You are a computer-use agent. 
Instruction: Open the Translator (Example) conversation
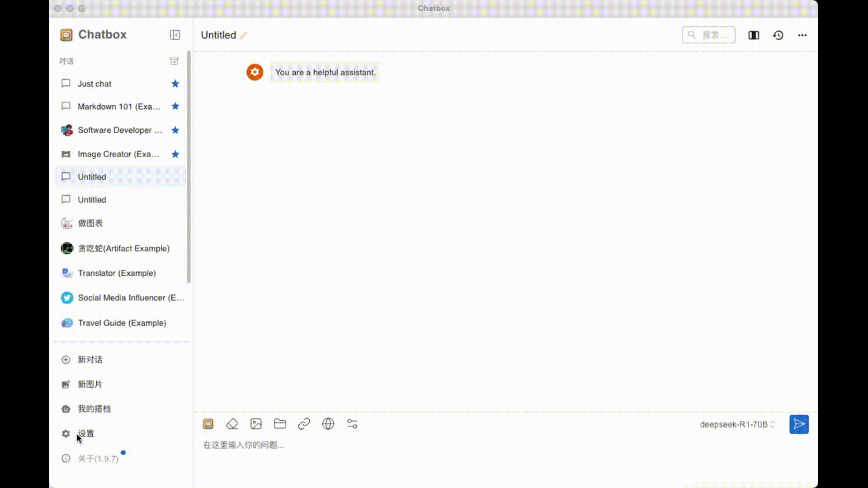(120, 273)
